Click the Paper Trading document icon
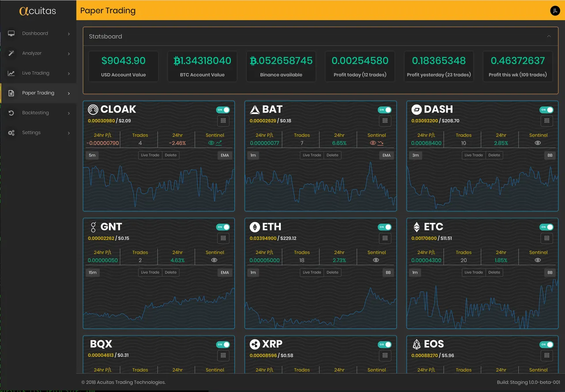The width and height of the screenshot is (565, 392). [x=11, y=93]
